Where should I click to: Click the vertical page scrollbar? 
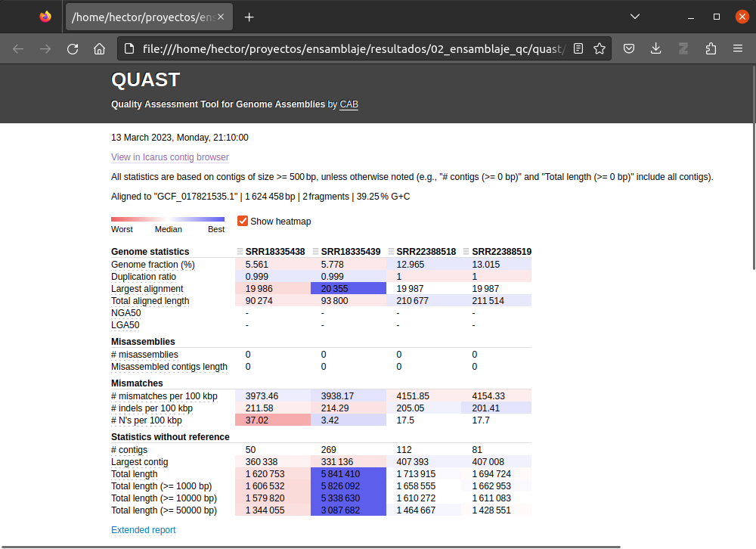click(754, 168)
